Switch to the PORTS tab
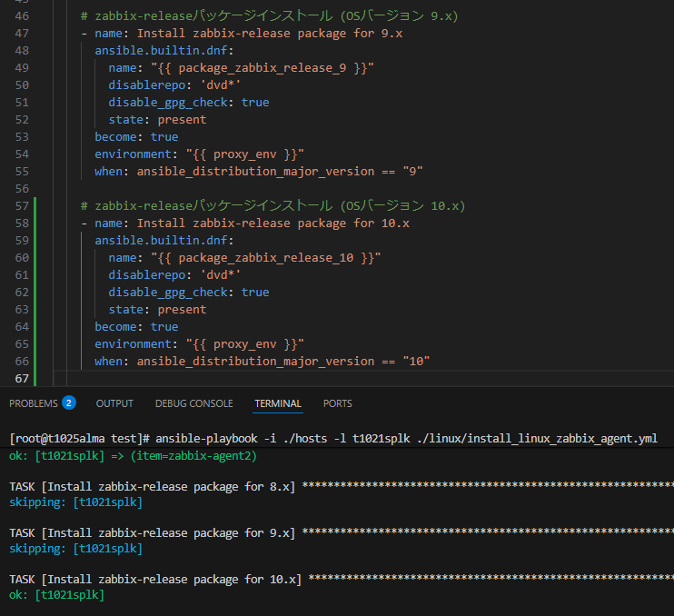 point(337,403)
